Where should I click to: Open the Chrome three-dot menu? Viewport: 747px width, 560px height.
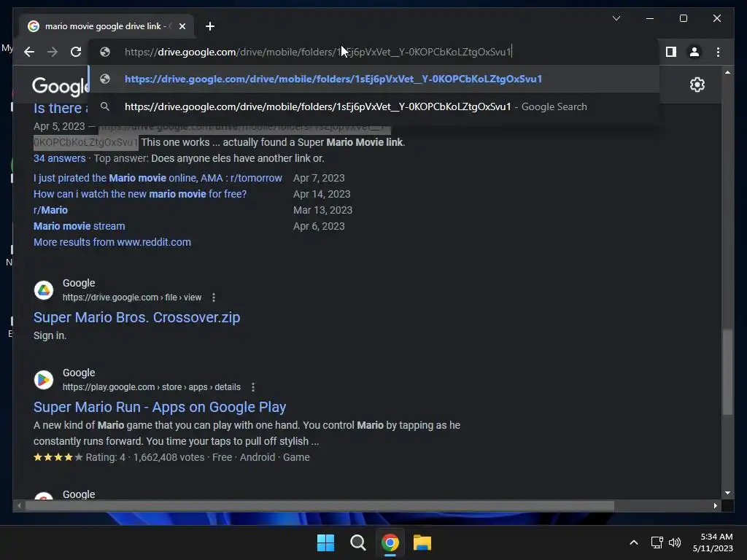pyautogui.click(x=718, y=52)
